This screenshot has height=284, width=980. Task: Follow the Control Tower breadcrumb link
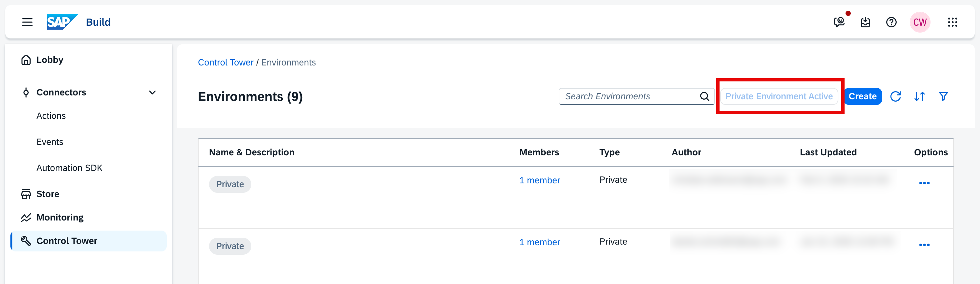pos(226,63)
